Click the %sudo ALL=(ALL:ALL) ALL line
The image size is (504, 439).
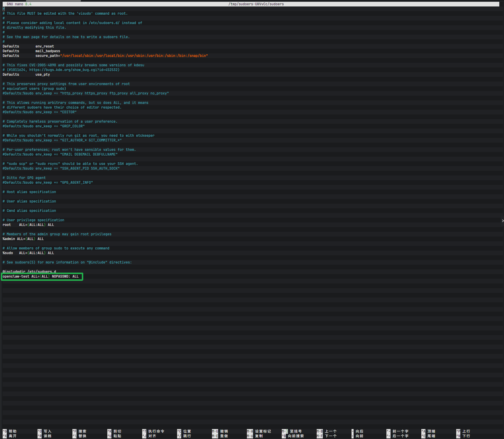click(28, 253)
